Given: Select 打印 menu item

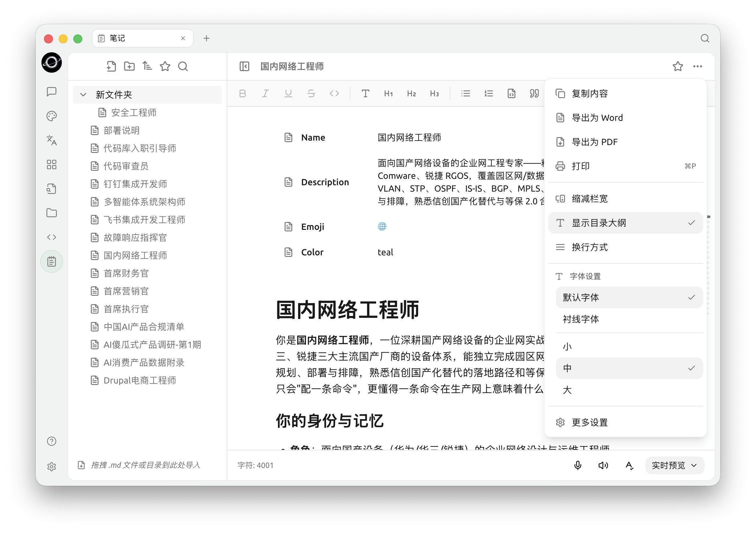Looking at the screenshot, I should (625, 166).
